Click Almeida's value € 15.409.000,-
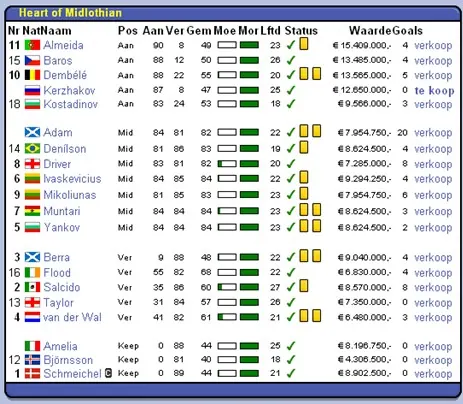 362,45
